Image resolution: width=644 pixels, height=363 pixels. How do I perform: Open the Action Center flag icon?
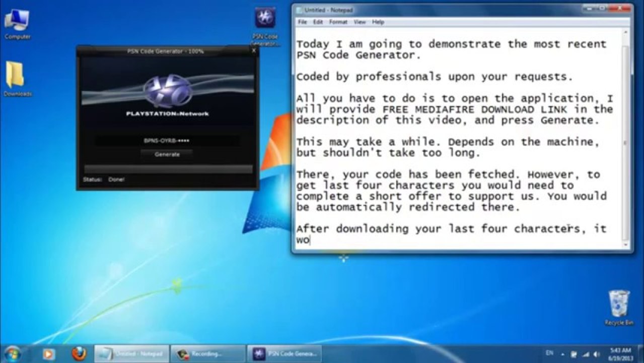point(574,354)
